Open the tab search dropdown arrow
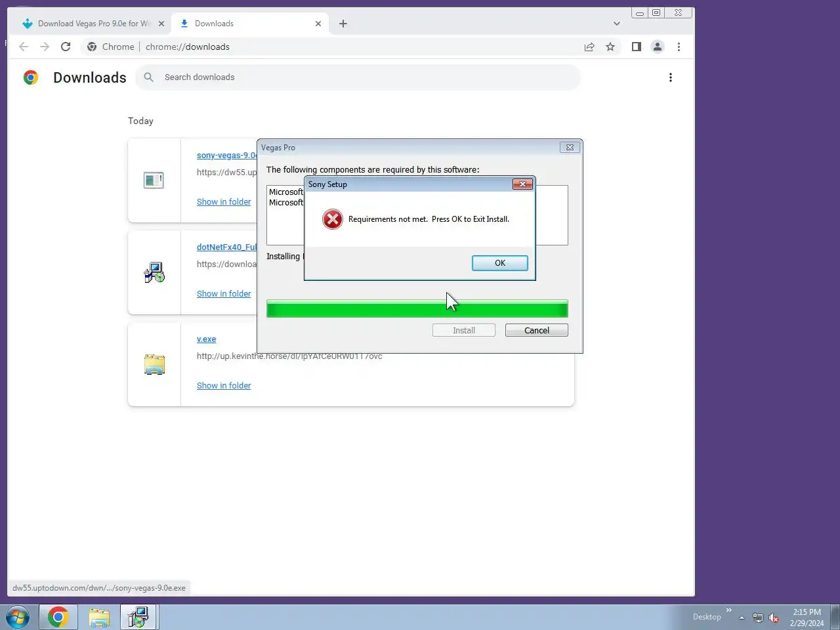Screen dimensions: 840x630 pos(616,24)
